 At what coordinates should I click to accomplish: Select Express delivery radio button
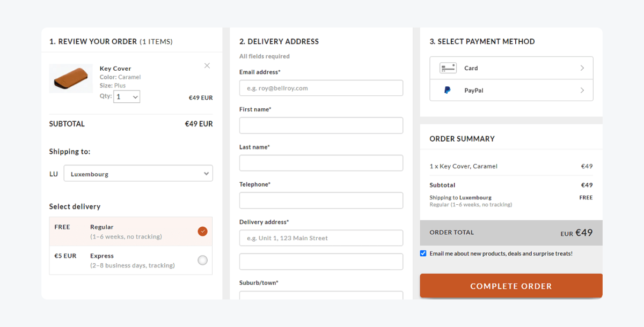(202, 259)
